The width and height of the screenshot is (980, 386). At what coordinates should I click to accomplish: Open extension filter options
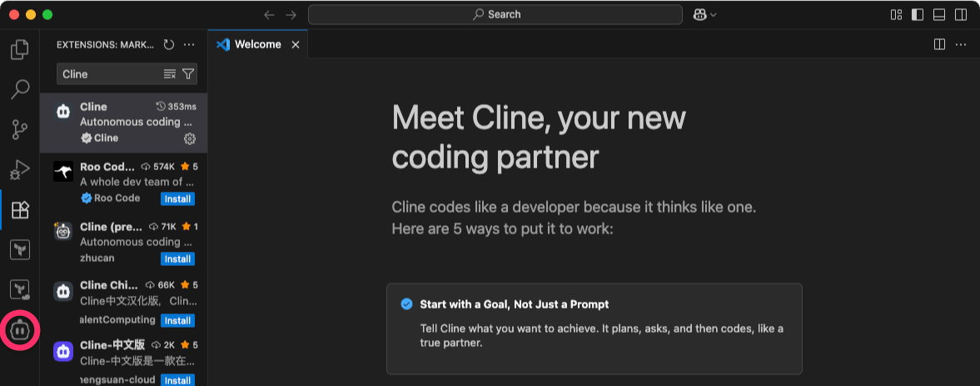[188, 74]
